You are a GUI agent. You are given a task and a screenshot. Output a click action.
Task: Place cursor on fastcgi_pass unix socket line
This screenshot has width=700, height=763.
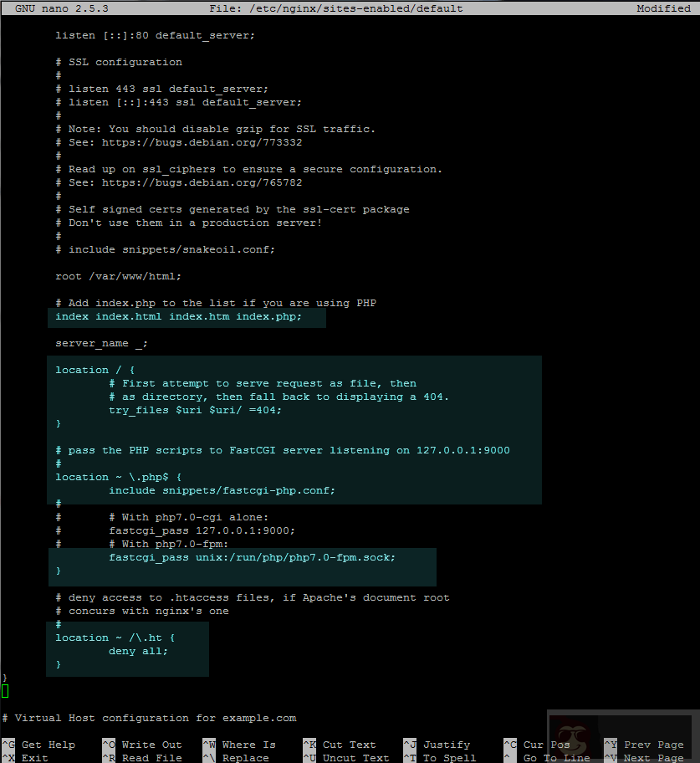[x=252, y=557]
